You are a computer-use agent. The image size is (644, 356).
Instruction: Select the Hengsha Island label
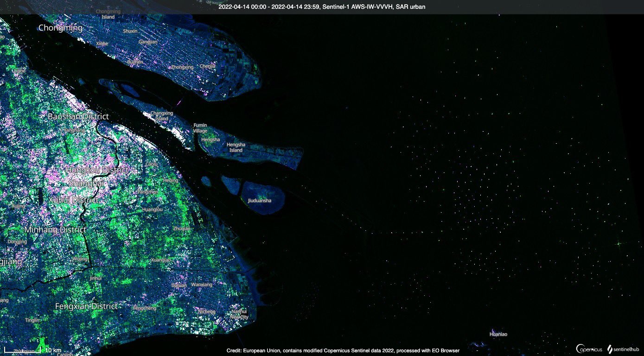pyautogui.click(x=236, y=147)
